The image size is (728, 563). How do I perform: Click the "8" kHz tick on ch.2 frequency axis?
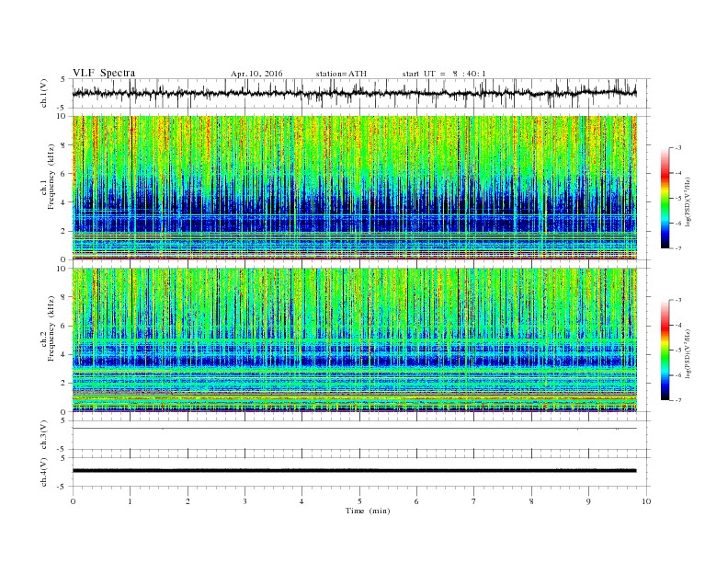tap(64, 297)
